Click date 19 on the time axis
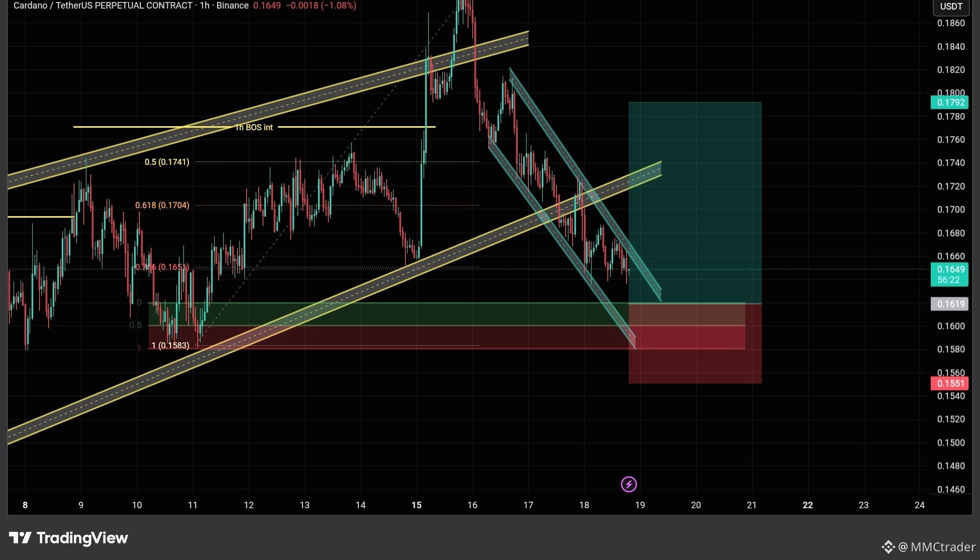Image resolution: width=980 pixels, height=560 pixels. coord(640,505)
